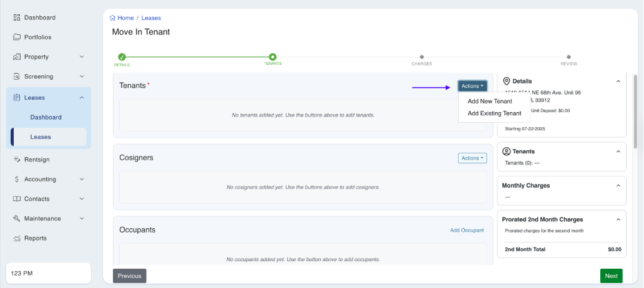
Task: Click the Dashboard icon in sidebar
Action: 17,17
